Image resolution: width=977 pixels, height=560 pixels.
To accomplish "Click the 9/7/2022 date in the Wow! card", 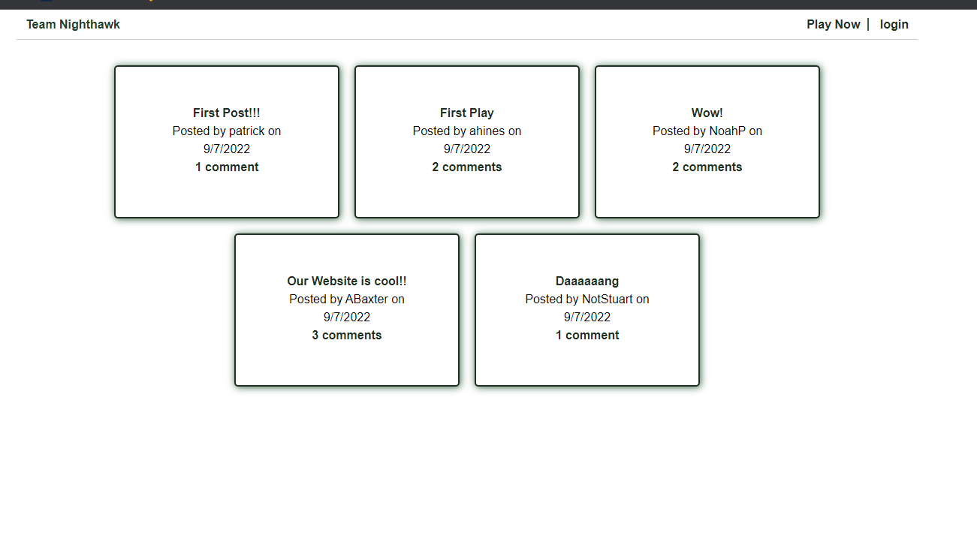I will (707, 149).
